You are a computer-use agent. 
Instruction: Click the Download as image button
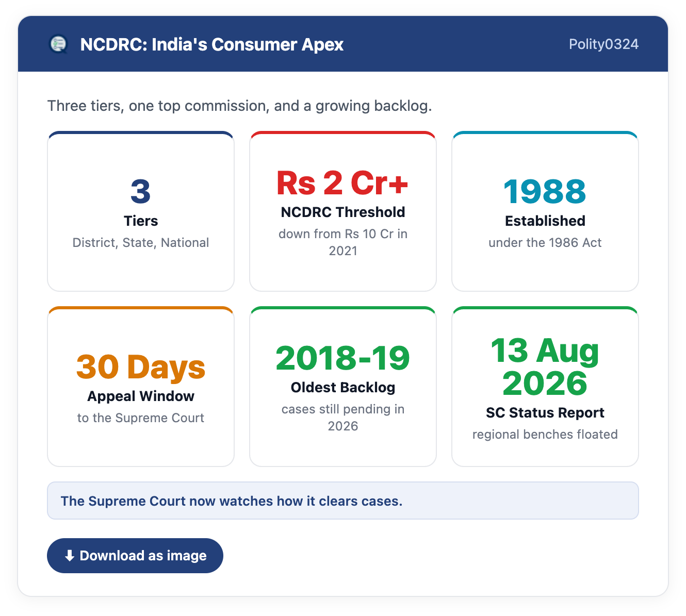pos(135,556)
